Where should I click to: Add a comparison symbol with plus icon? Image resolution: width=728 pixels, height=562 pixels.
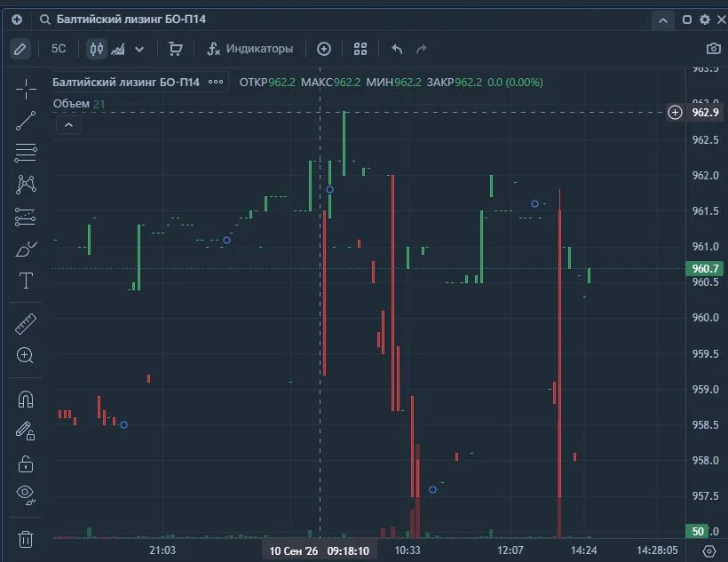point(324,49)
